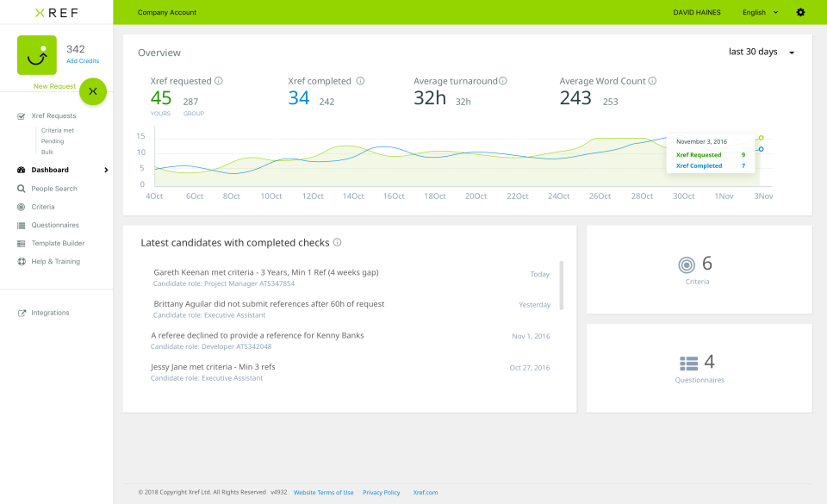Select the People Search magnifier icon
The image size is (827, 504).
(21, 188)
